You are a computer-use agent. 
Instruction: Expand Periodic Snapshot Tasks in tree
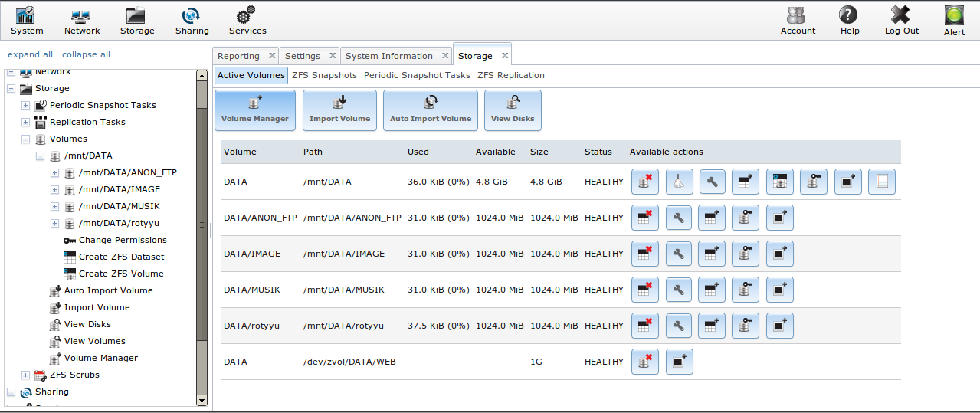25,105
